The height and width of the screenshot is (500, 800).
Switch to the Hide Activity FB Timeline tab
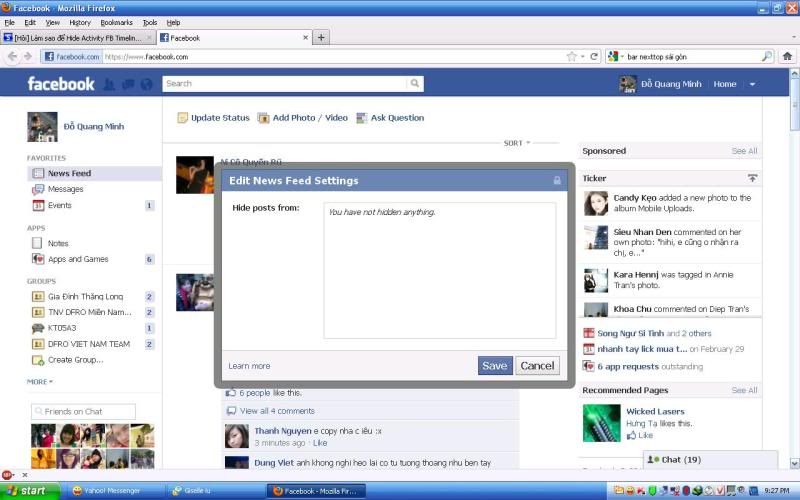(x=78, y=38)
